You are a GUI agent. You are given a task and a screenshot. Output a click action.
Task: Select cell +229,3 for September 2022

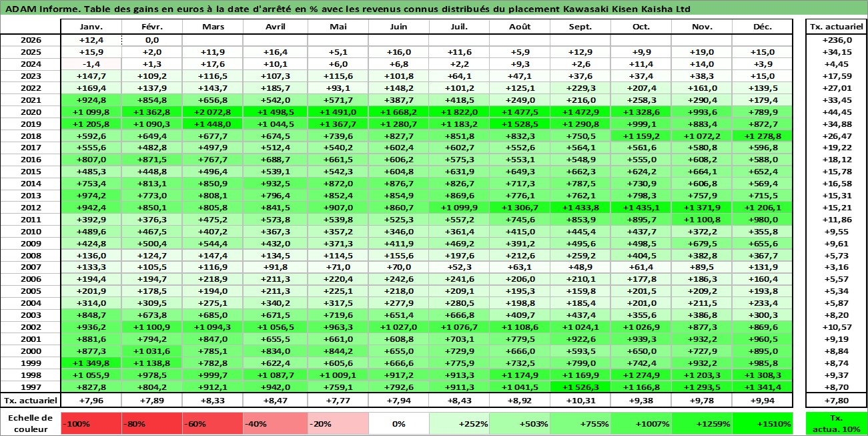579,87
